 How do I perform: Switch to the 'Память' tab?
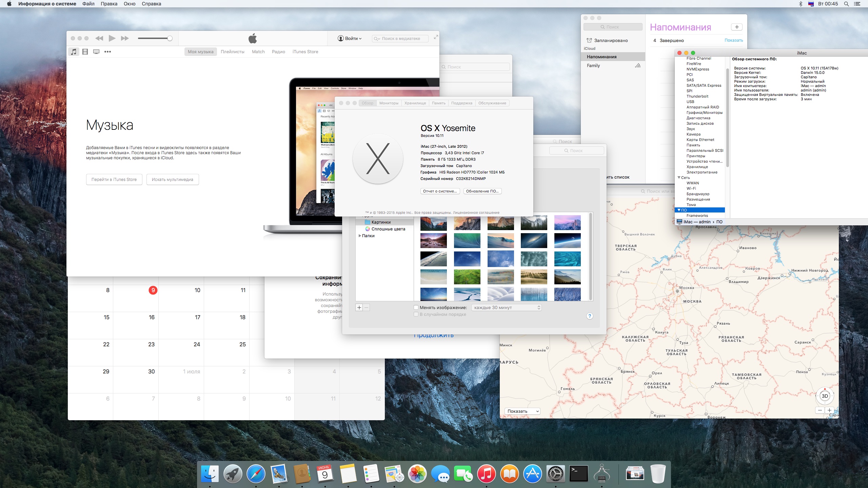pyautogui.click(x=439, y=103)
